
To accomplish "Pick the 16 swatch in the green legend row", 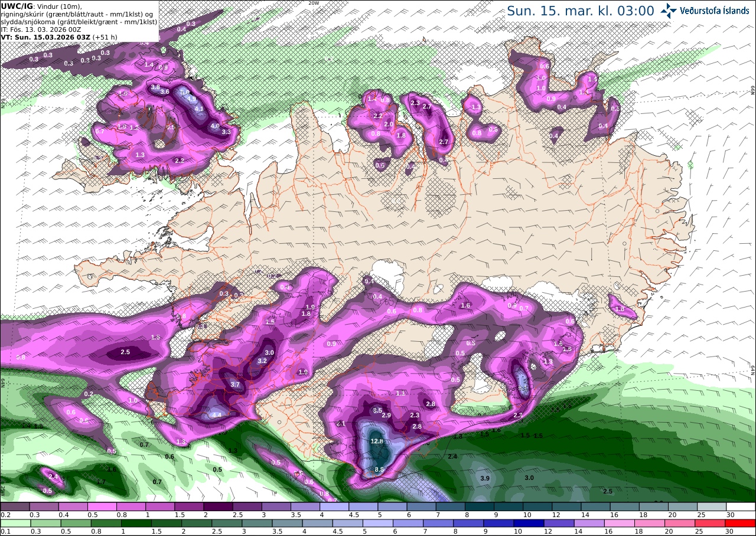I will tap(620, 523).
